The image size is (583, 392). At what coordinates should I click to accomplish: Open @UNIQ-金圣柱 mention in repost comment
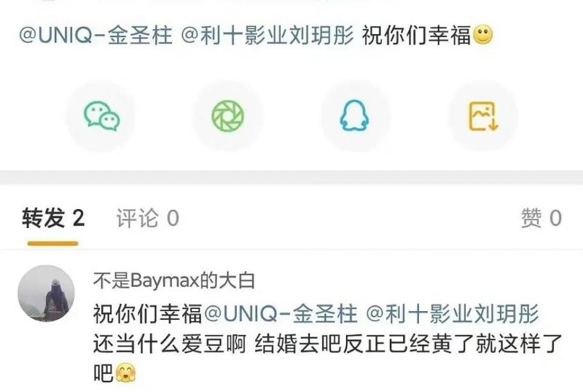pos(281,313)
